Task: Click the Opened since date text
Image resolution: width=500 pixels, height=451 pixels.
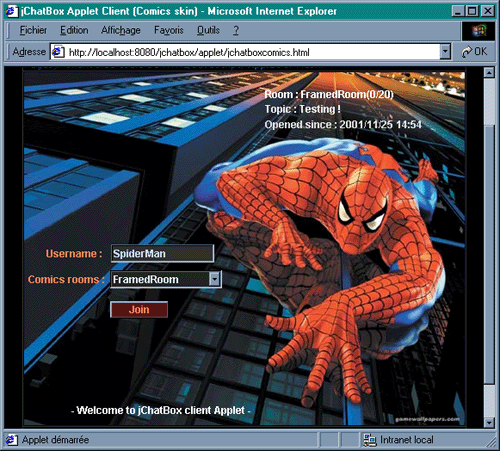Action: coord(343,124)
